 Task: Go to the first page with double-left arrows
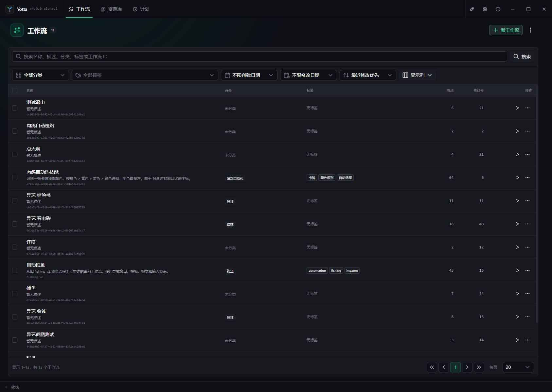pyautogui.click(x=432, y=367)
